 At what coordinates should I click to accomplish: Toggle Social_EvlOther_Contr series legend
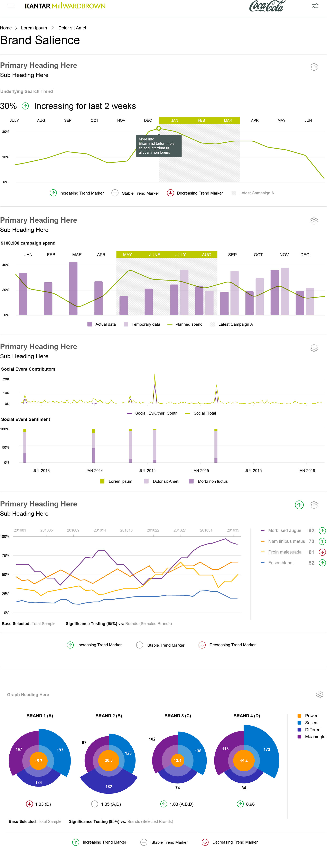click(x=152, y=413)
